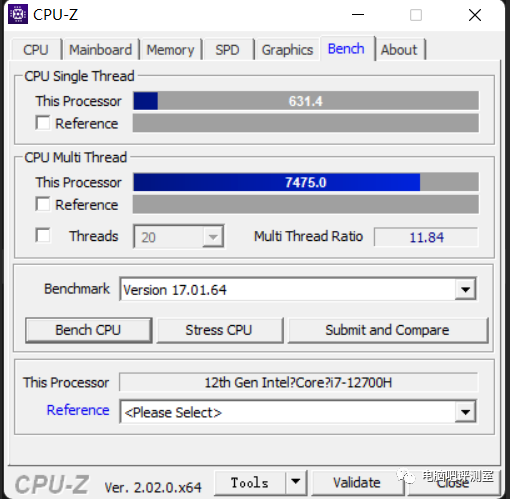Enable the Single Thread Reference checkbox
This screenshot has width=510, height=499.
click(43, 123)
